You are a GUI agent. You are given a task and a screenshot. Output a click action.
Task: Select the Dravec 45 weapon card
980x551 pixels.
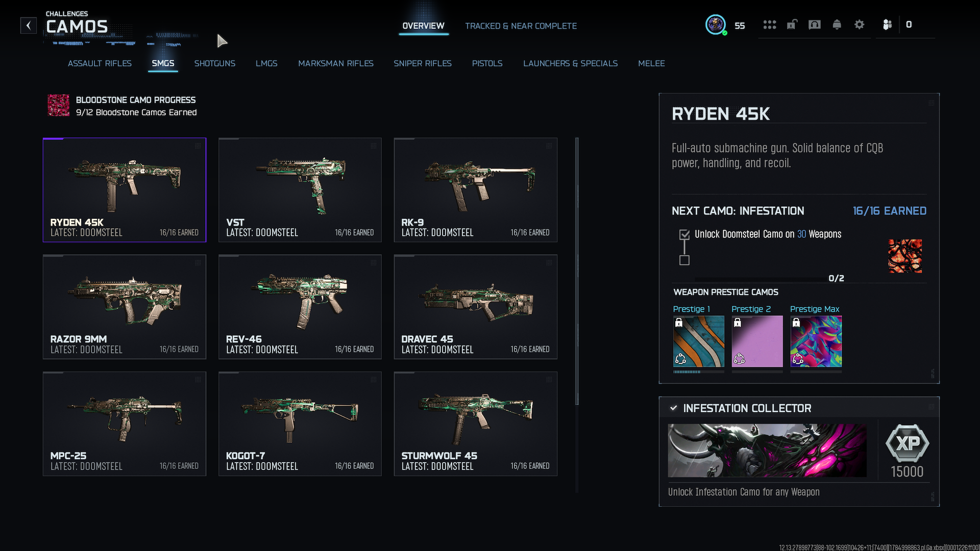(x=476, y=307)
